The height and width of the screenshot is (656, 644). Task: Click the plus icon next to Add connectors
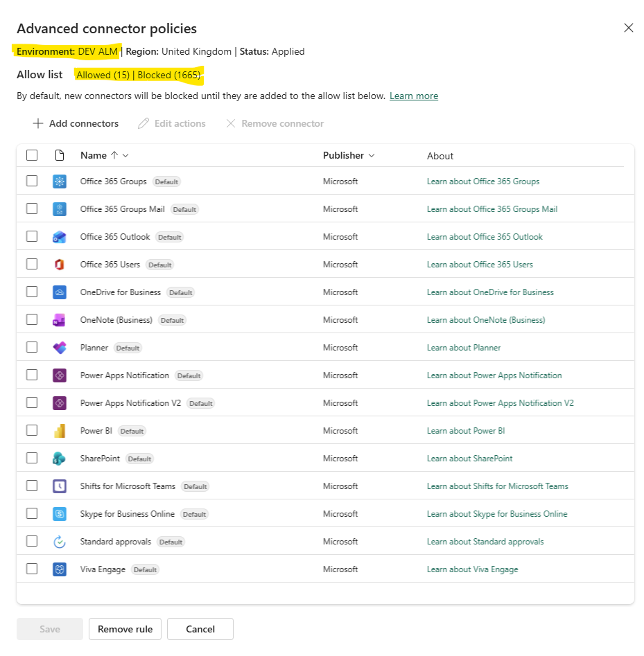point(37,123)
